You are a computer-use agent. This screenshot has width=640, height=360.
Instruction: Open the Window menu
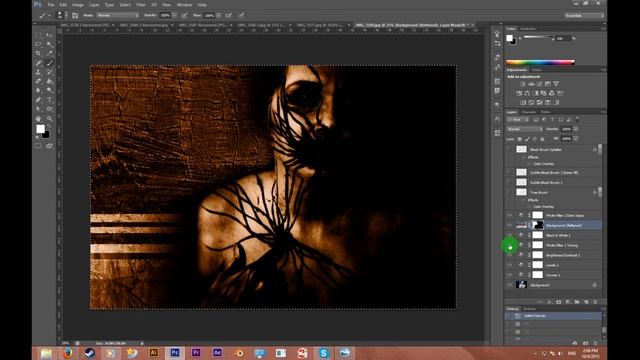click(x=184, y=5)
